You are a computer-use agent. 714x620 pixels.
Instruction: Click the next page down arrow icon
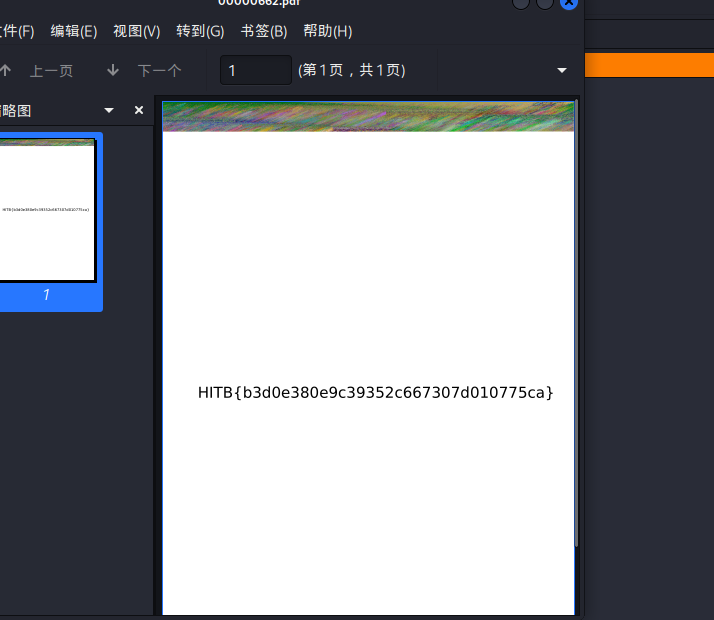pyautogui.click(x=113, y=70)
